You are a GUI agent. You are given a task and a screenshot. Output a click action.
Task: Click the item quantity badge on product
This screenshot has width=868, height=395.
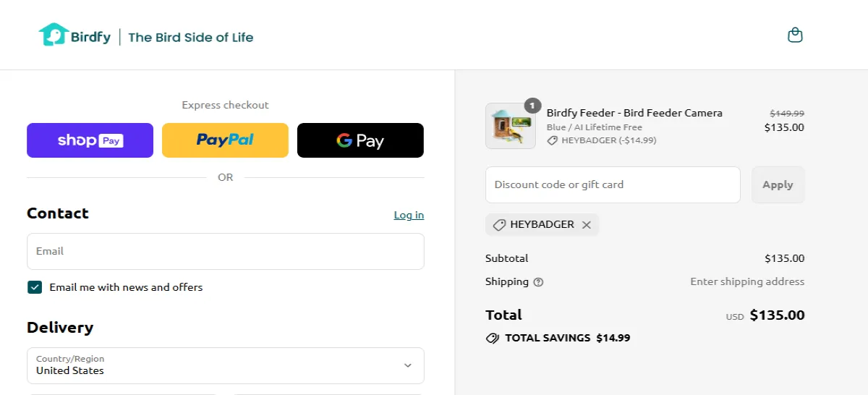pos(532,106)
